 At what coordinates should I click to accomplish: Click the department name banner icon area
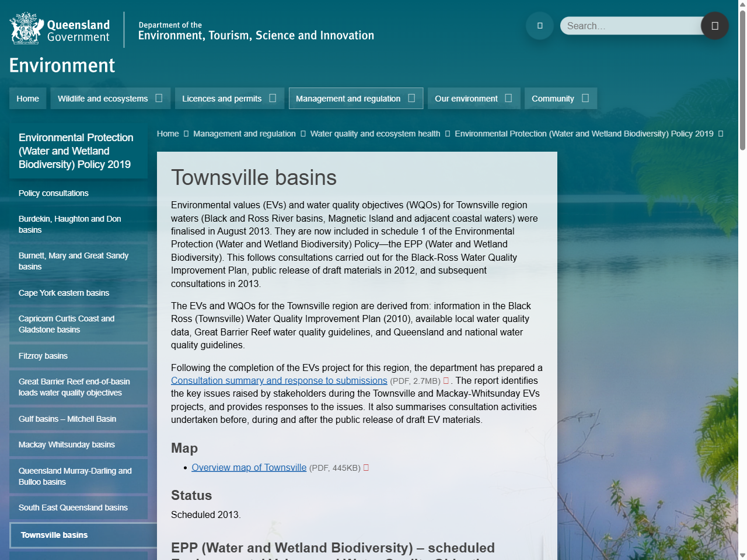click(256, 30)
